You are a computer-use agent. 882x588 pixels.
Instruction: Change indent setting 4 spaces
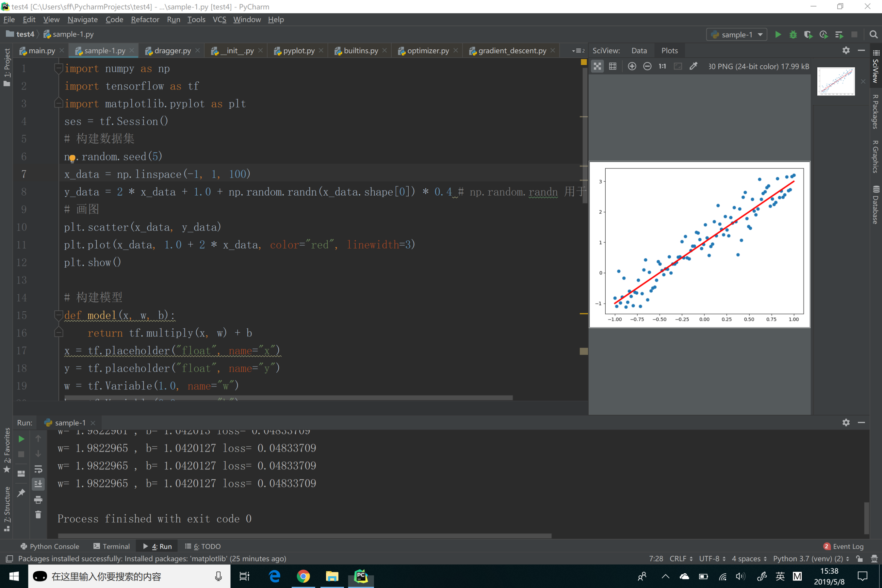(x=749, y=559)
